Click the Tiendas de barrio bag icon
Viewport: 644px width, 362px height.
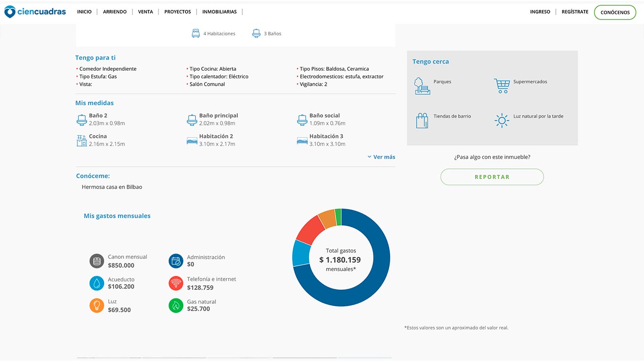click(422, 121)
